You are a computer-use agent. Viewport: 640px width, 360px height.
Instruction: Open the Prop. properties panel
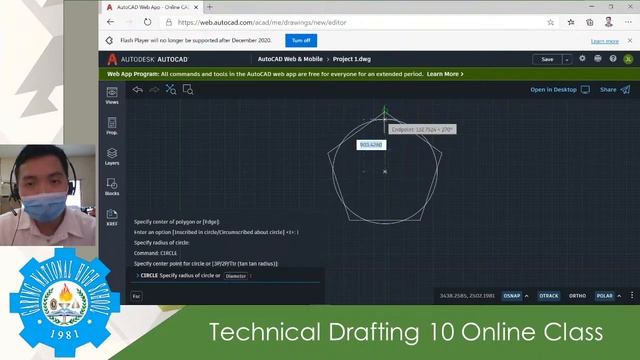tap(112, 126)
